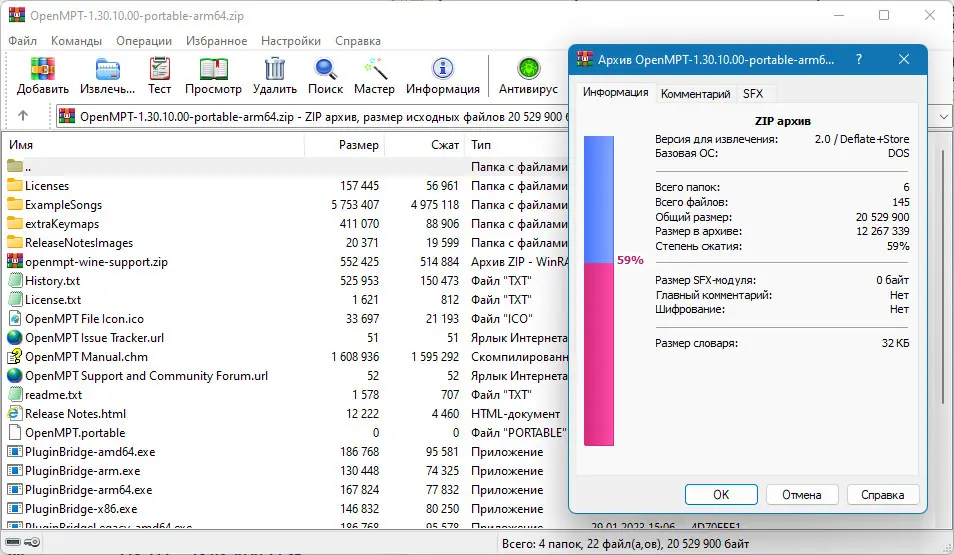This screenshot has width=954, height=555.
Task: Click the PluginBridge-amd64.exe application icon
Action: [x=15, y=452]
